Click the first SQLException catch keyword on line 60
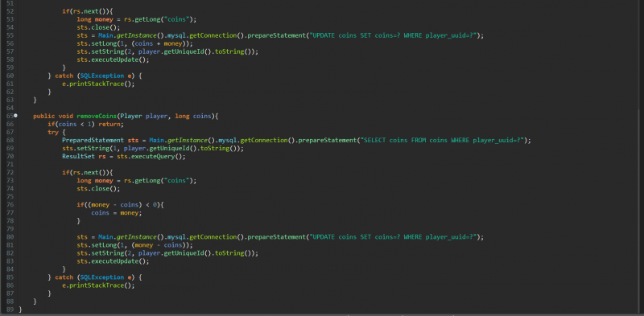This screenshot has width=644, height=316. [x=62, y=76]
